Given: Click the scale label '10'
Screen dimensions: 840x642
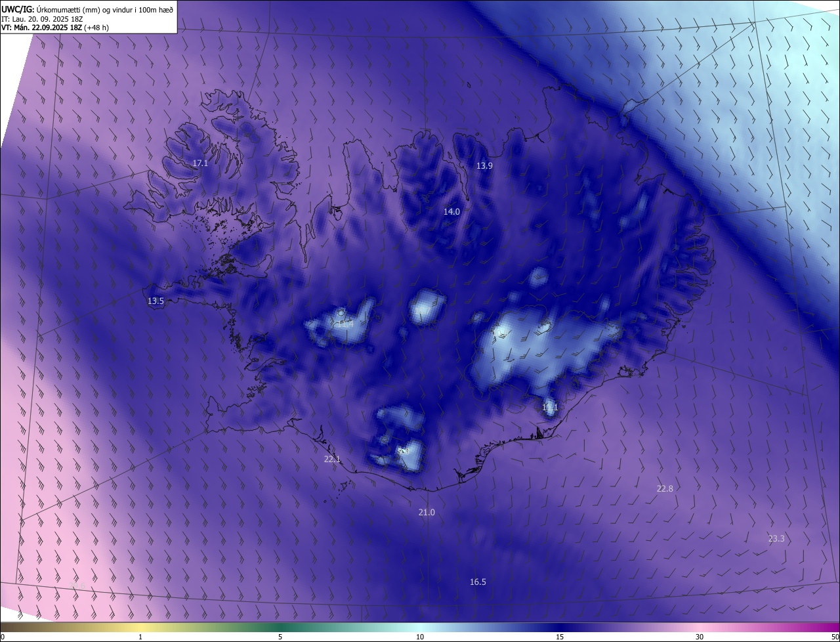Looking at the screenshot, I should [x=420, y=637].
